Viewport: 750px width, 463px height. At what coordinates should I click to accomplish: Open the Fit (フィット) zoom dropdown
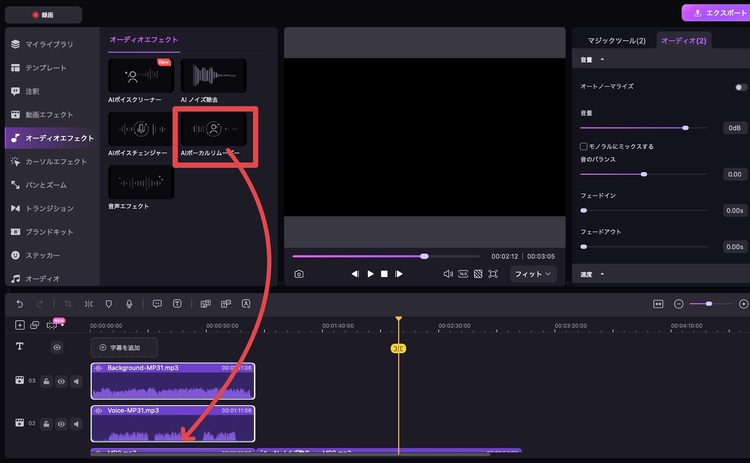[x=533, y=274]
